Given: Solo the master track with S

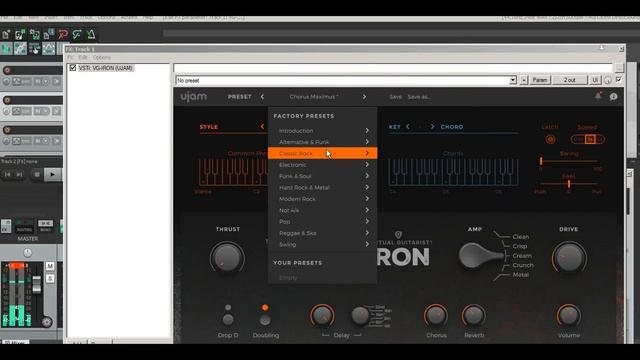Looking at the screenshot, I should [50, 278].
